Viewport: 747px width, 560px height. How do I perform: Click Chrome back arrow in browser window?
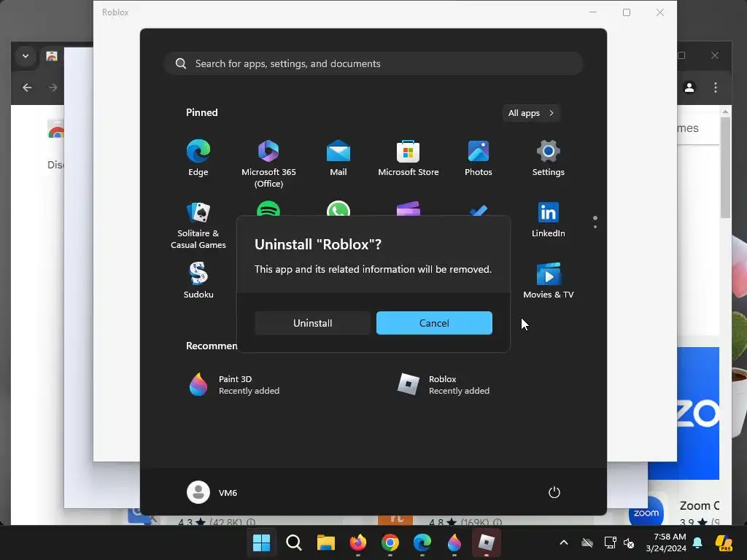(x=27, y=87)
